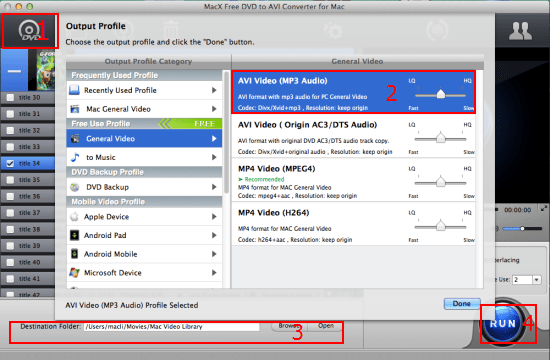Click the Microsoft Device Windows icon
The width and height of the screenshot is (550, 360).
[74, 273]
